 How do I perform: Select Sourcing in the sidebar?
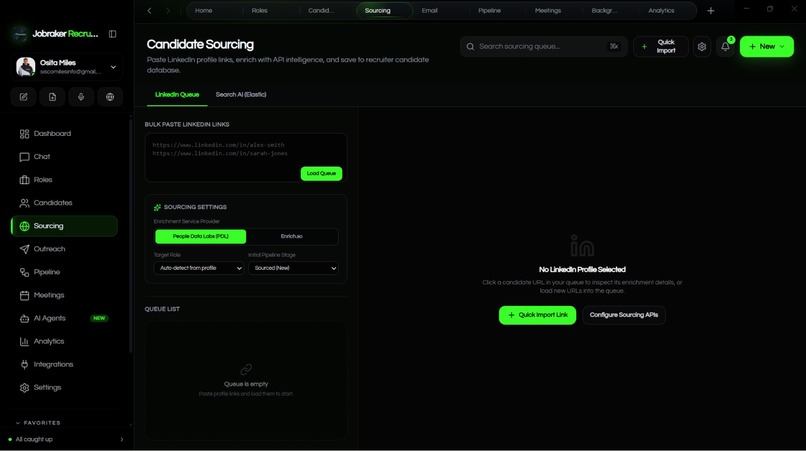tap(64, 226)
